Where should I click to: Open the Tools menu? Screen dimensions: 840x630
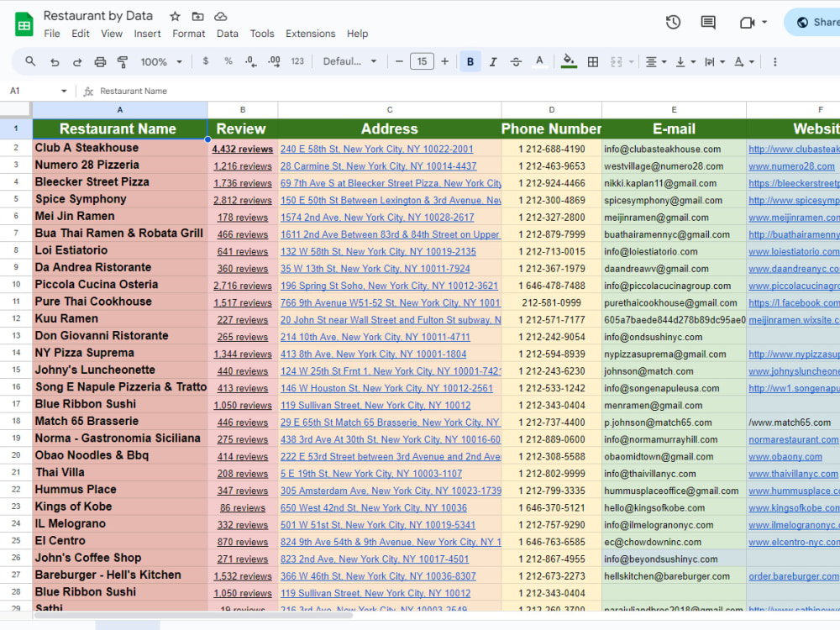coord(262,34)
